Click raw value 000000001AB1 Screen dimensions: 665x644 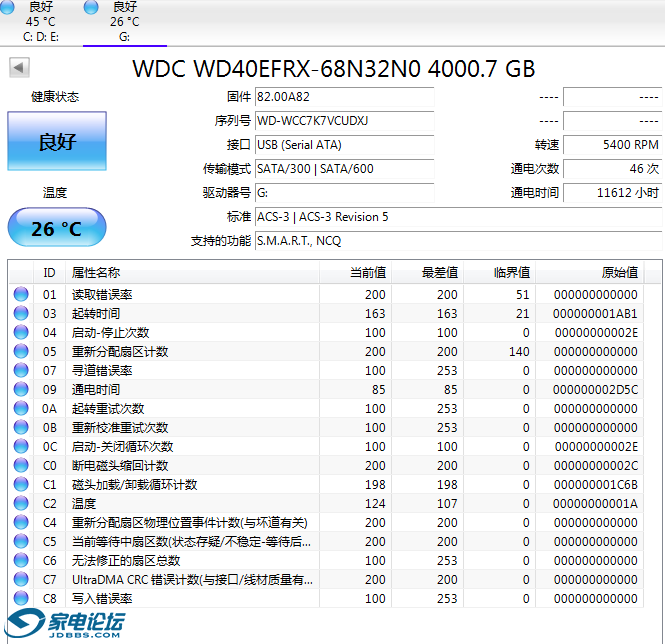coord(595,314)
